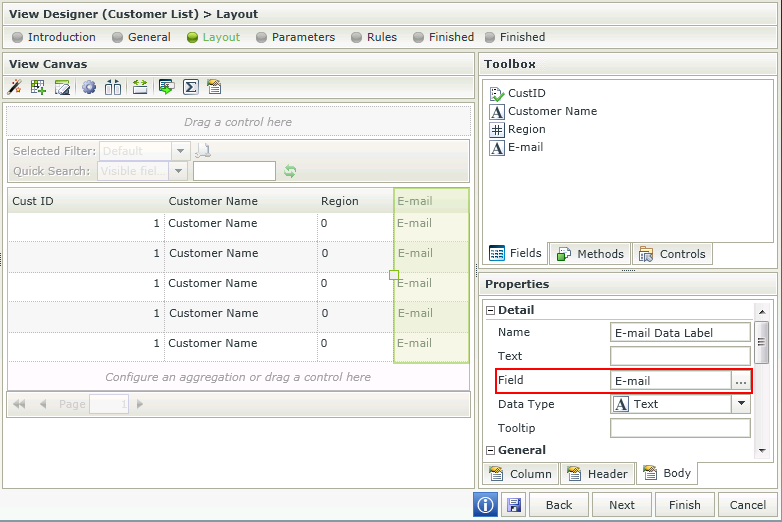Switch to the Column properties tab

[x=521, y=474]
